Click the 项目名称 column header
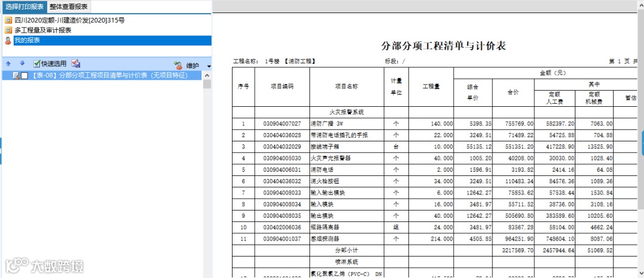 346,87
